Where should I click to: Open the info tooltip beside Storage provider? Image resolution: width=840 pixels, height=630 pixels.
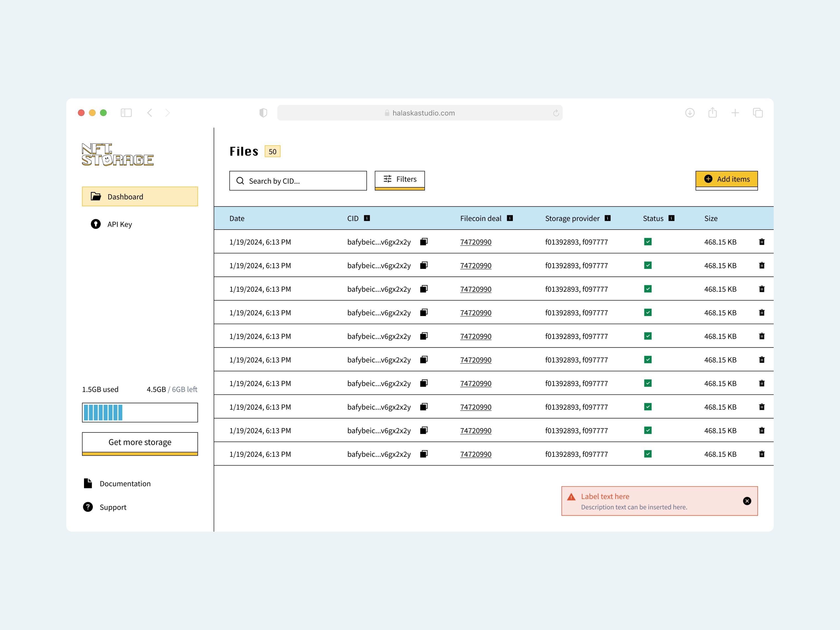tap(608, 218)
